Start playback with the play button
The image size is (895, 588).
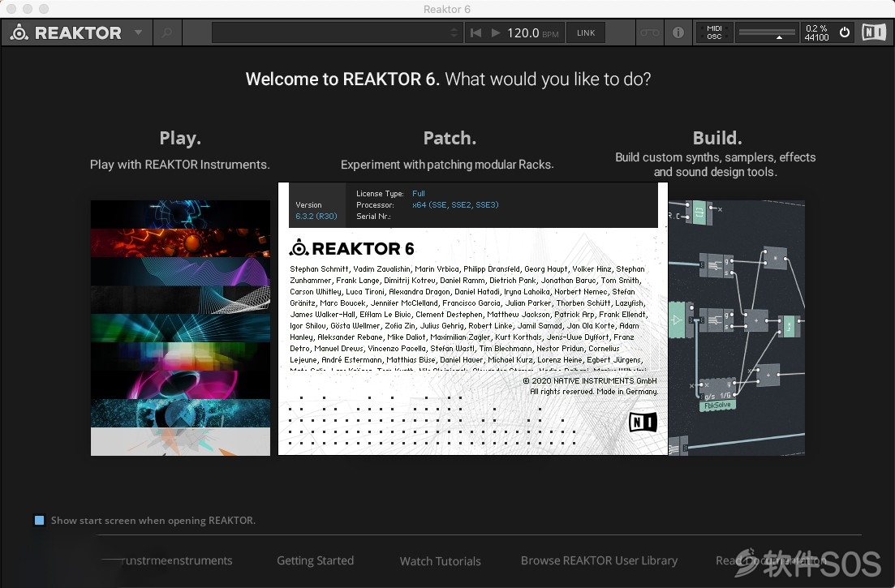tap(496, 32)
